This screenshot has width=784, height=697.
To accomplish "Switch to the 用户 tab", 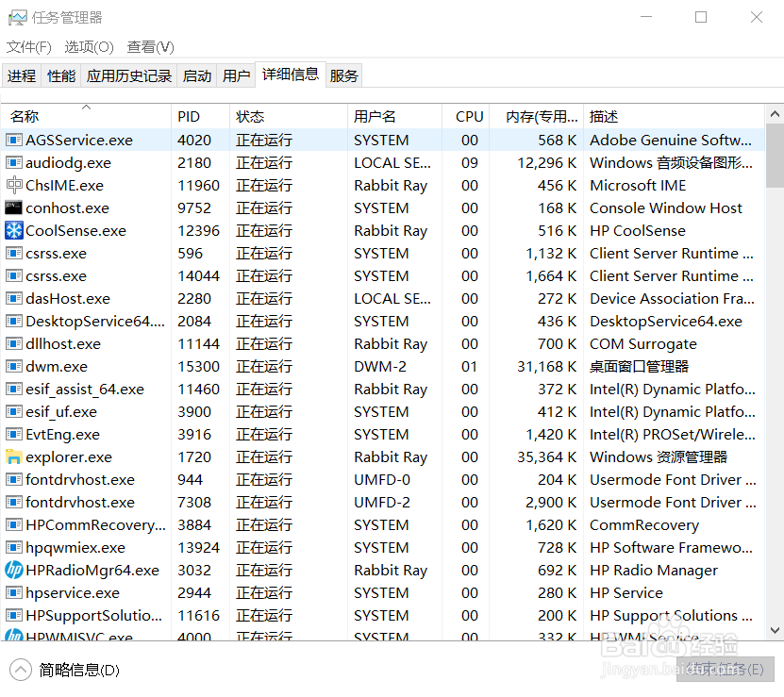I will coord(237,76).
